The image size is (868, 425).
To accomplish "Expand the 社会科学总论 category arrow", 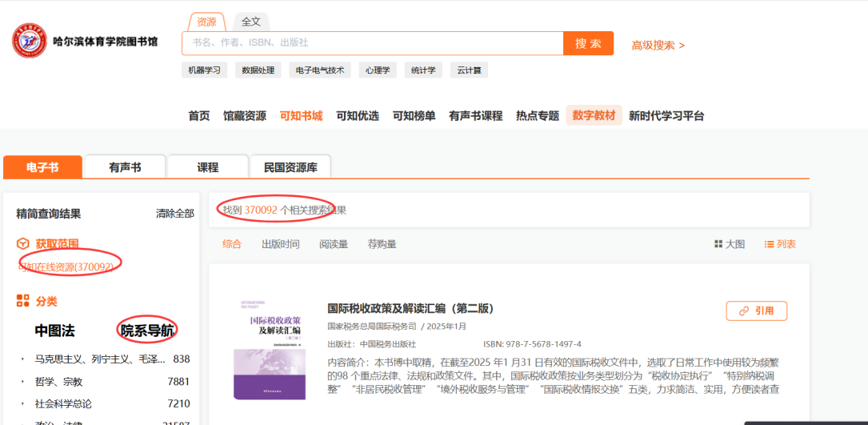I will coord(23,404).
